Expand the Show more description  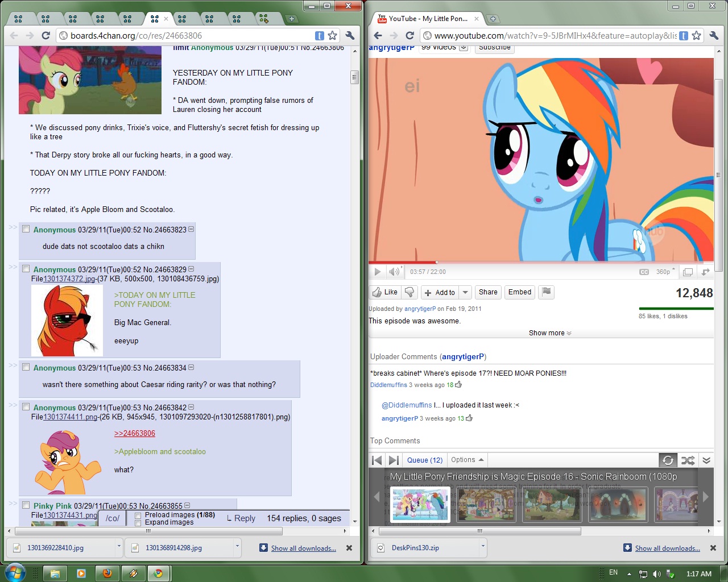[549, 333]
